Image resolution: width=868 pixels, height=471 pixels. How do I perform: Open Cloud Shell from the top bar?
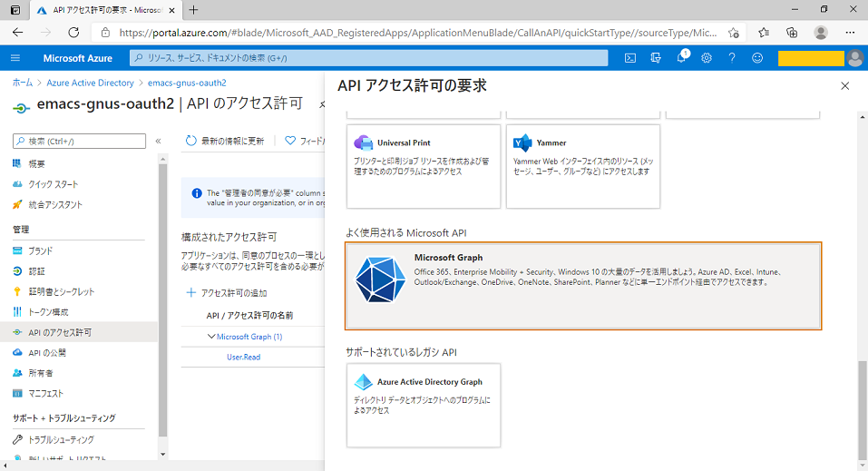(630, 58)
